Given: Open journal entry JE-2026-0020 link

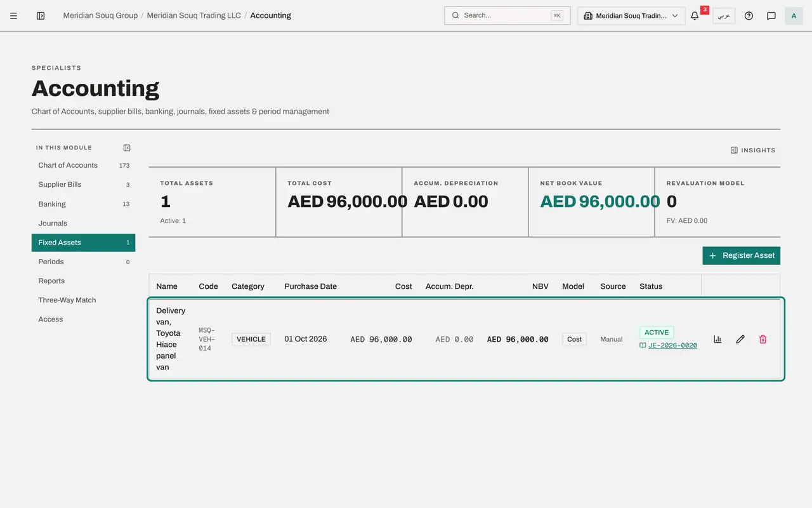Looking at the screenshot, I should tap(672, 345).
